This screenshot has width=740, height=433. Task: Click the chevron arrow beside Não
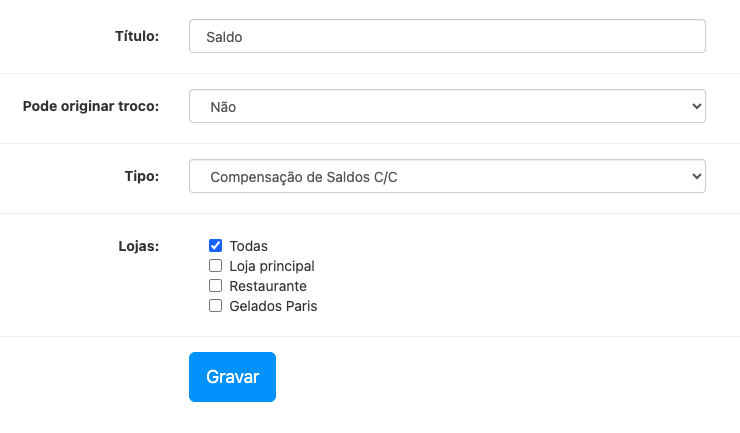coord(696,106)
